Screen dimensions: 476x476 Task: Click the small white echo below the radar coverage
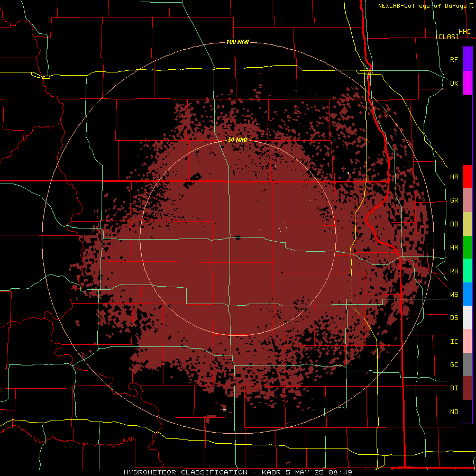point(225,410)
